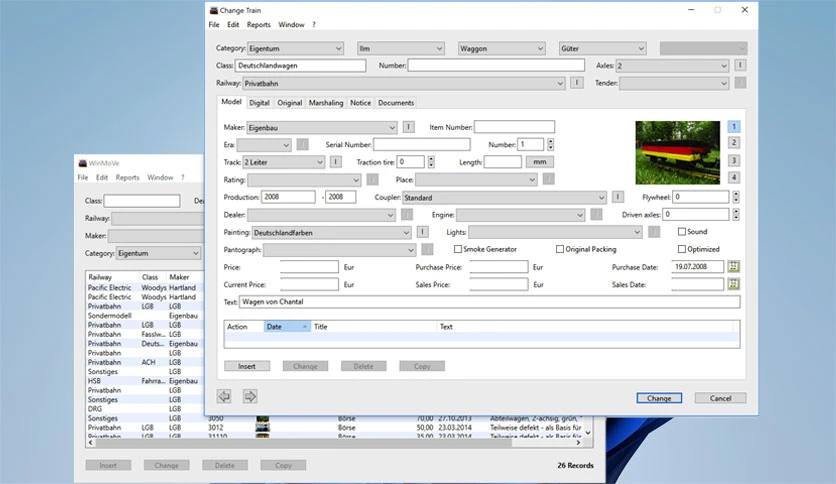Viewport: 836px width, 484px height.
Task: Expand the Railway dropdown showing Privatbahn
Action: tap(404, 83)
